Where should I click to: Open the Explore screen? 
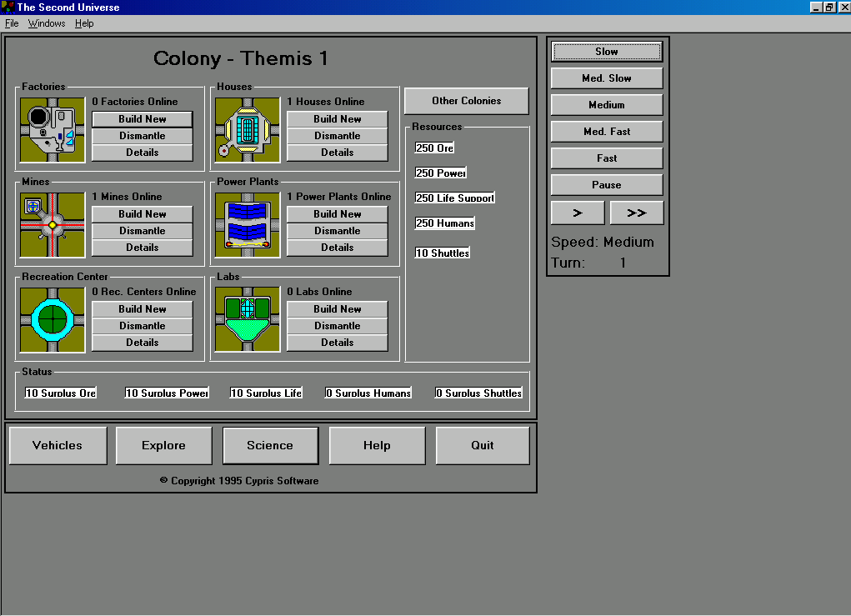[164, 446]
